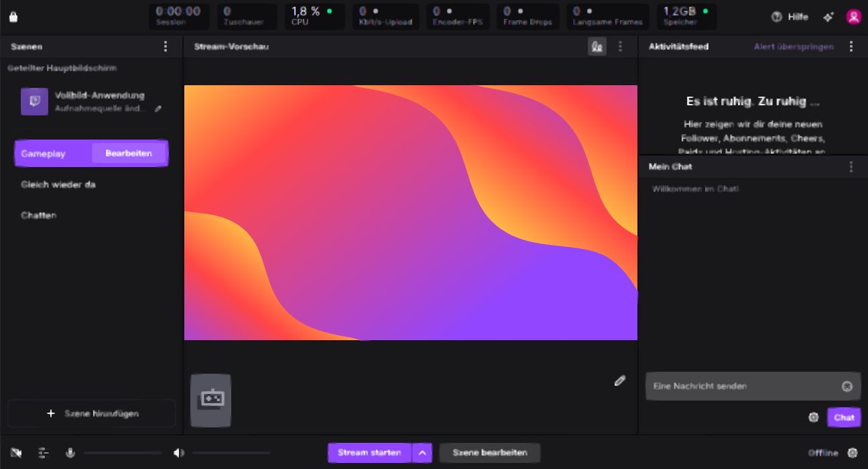Click the Alert überspringen link
Image resolution: width=868 pixels, height=469 pixels.
[x=794, y=46]
